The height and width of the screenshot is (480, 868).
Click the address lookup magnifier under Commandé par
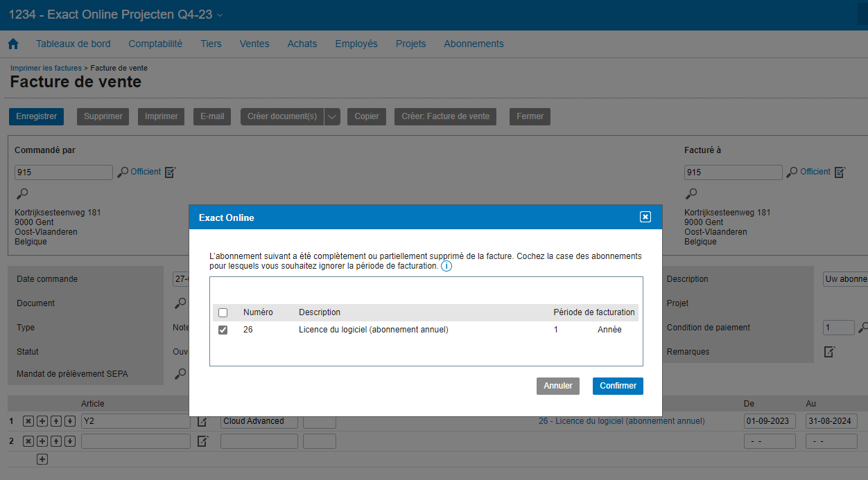tap(21, 193)
